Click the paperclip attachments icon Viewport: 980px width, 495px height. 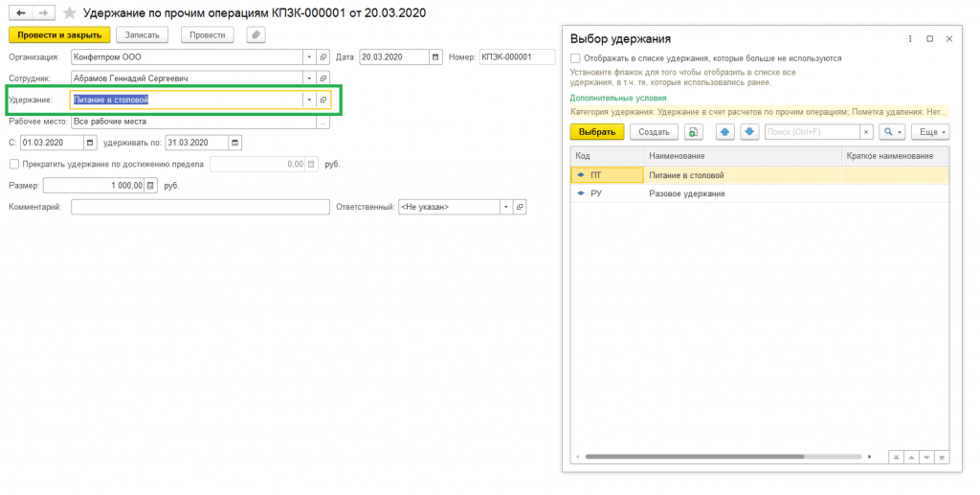click(x=256, y=34)
